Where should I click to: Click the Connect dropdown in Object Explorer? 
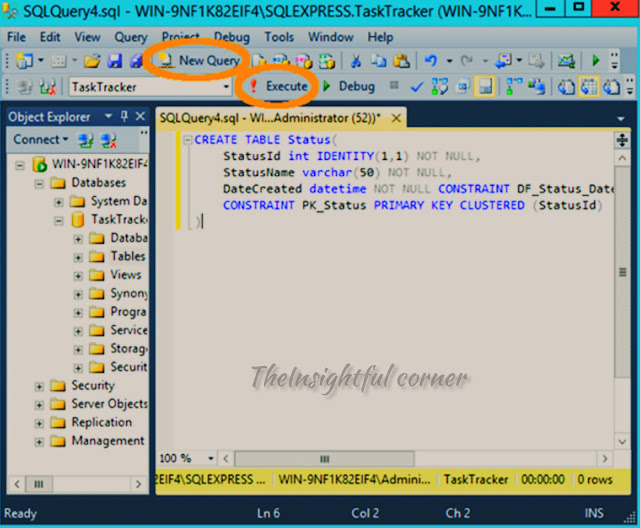click(x=40, y=140)
